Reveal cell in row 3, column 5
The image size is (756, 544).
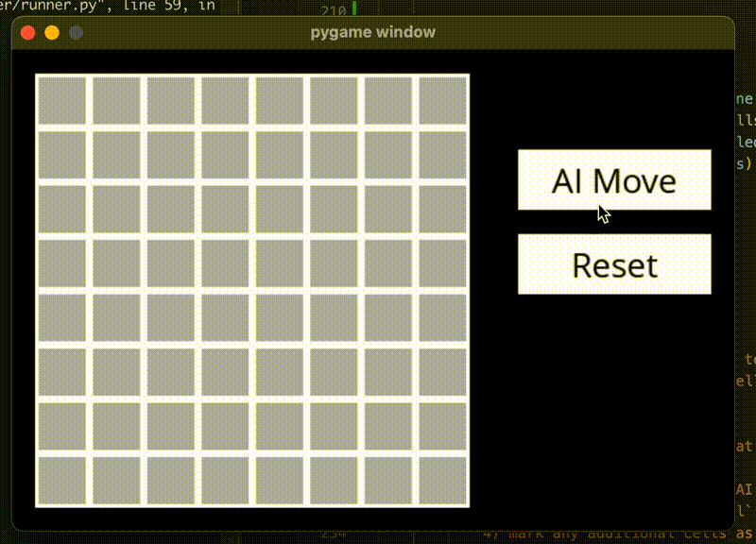(x=280, y=209)
